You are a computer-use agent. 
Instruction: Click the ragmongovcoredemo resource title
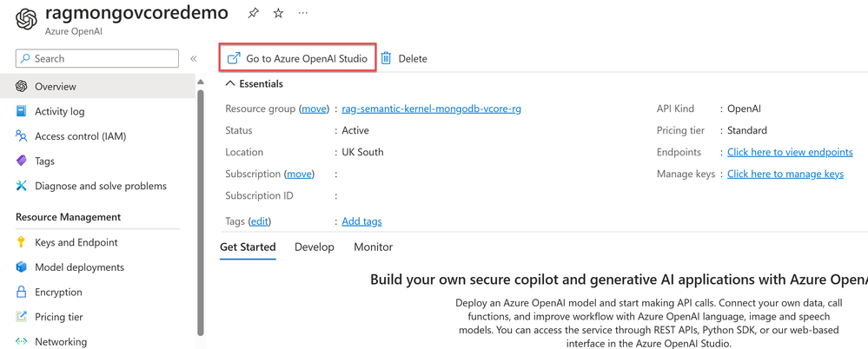(136, 12)
